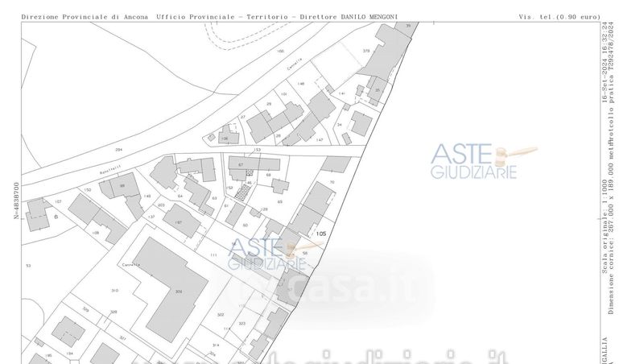Click parcel number 111
The image size is (644, 364).
[x=213, y=255]
